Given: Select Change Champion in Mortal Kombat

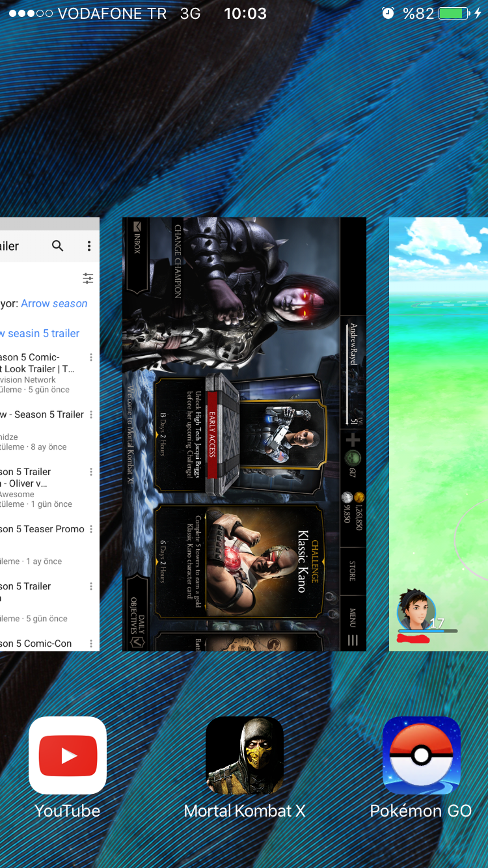Looking at the screenshot, I should point(178,262).
